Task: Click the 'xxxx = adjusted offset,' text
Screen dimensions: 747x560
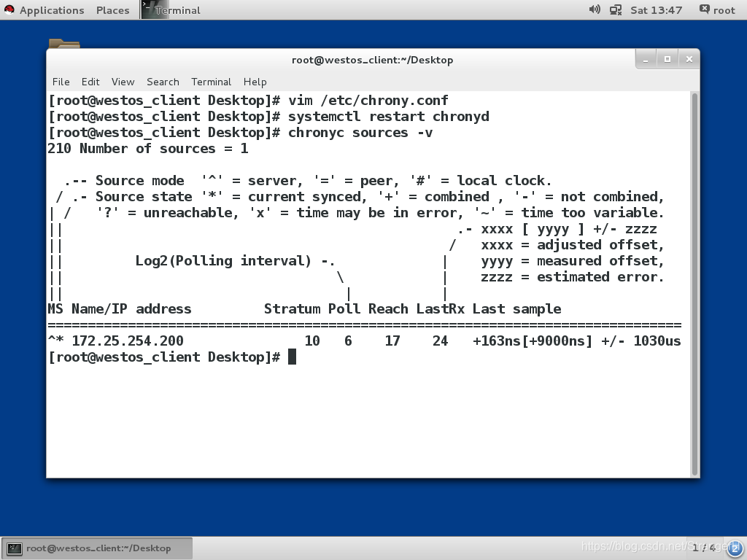Action: [572, 245]
